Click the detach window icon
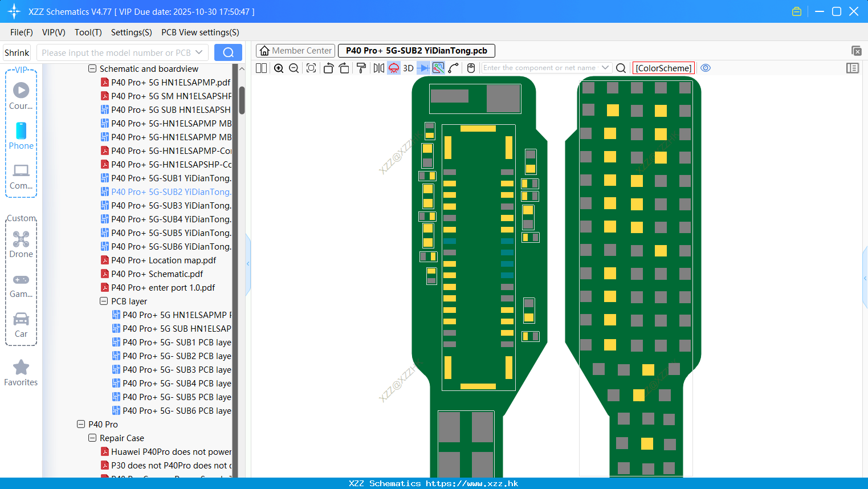 point(856,51)
